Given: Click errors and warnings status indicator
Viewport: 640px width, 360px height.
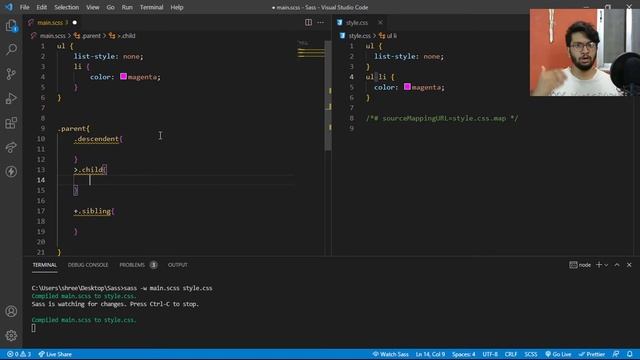Looking at the screenshot, I should click(19, 354).
